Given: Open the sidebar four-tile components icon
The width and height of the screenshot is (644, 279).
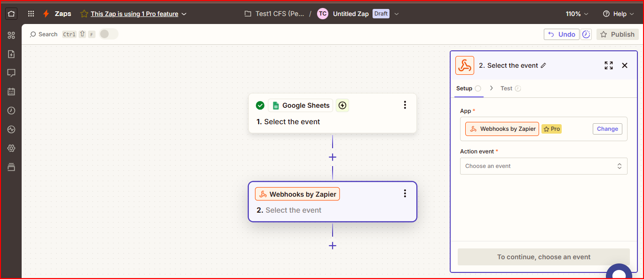Looking at the screenshot, I should [x=11, y=35].
